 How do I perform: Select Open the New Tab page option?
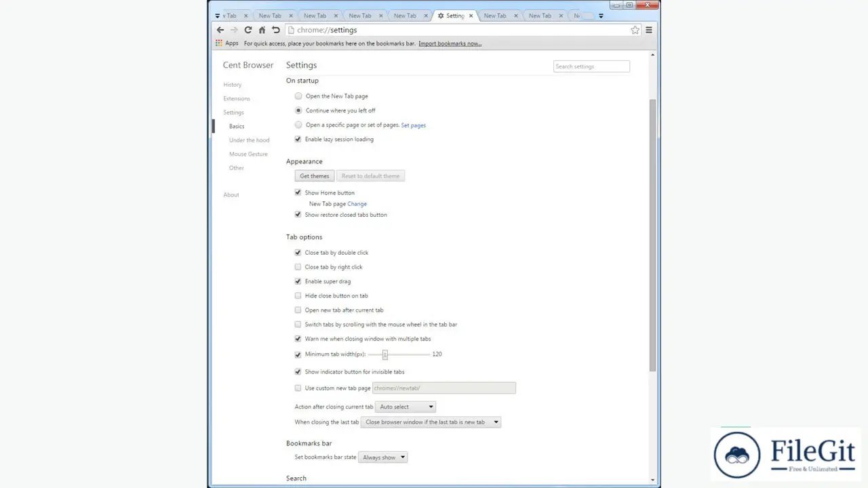pyautogui.click(x=298, y=96)
